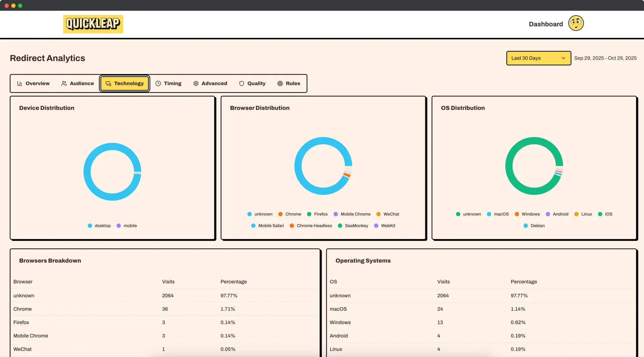Viewport: 644px width, 357px height.
Task: Select the Timing clock icon
Action: [x=158, y=83]
